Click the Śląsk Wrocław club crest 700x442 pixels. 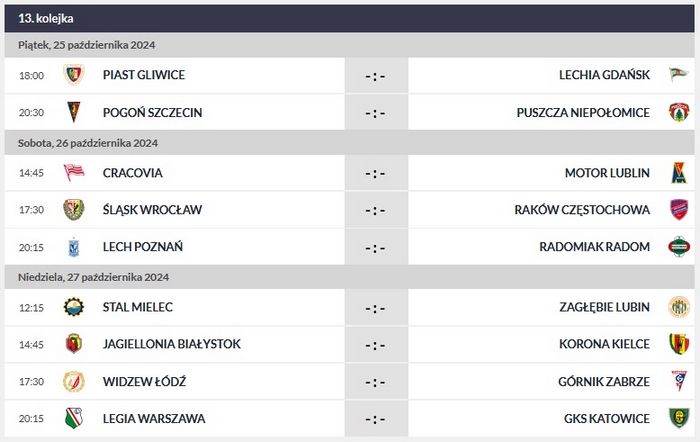(73, 209)
